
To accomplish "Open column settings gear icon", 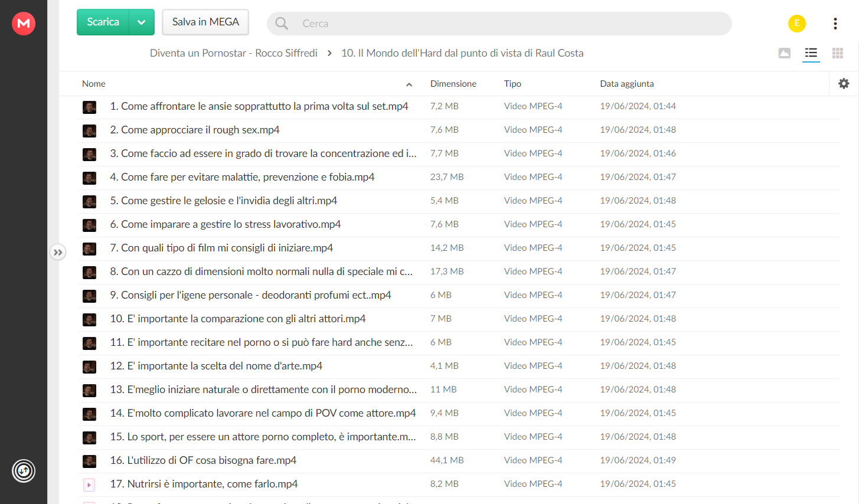I will 844,84.
